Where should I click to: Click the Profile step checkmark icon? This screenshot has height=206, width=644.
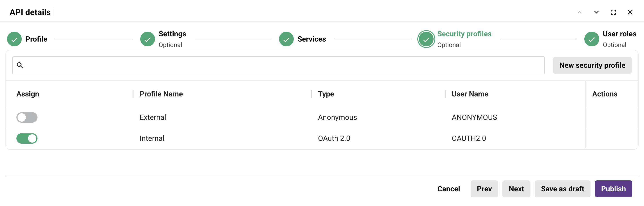(14, 39)
